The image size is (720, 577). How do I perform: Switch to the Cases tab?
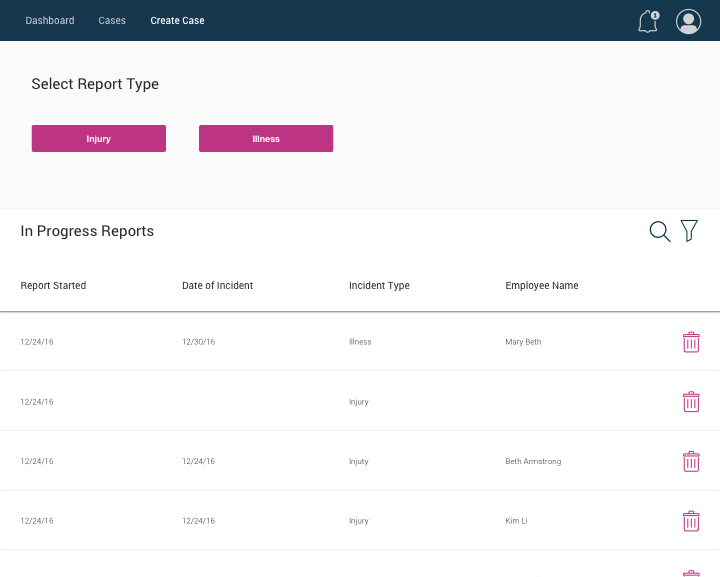click(x=112, y=21)
